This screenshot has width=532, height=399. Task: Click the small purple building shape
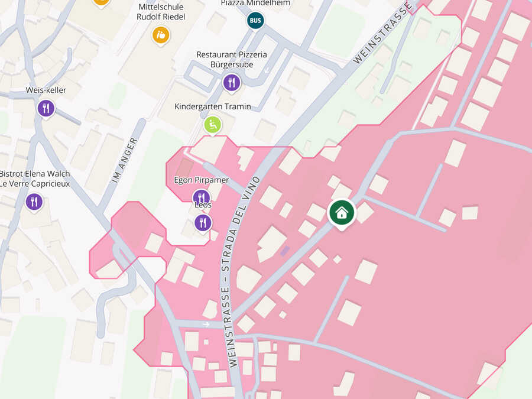285,251
